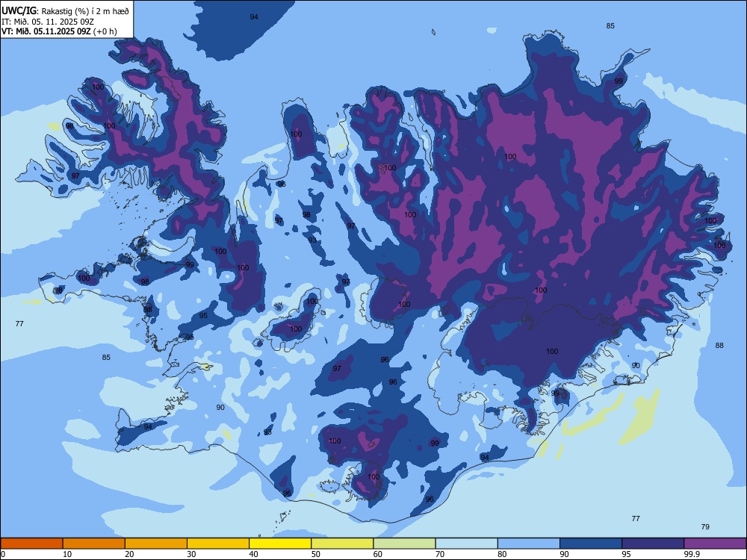Screen dimensions: 747x560
Task: Click the legend tick label '10'
Action: (67, 554)
